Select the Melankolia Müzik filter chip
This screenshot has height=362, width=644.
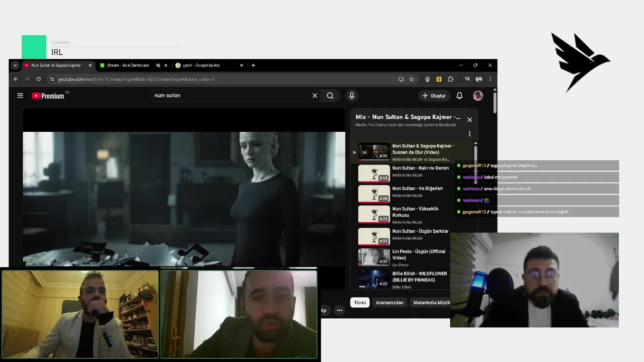tap(432, 303)
